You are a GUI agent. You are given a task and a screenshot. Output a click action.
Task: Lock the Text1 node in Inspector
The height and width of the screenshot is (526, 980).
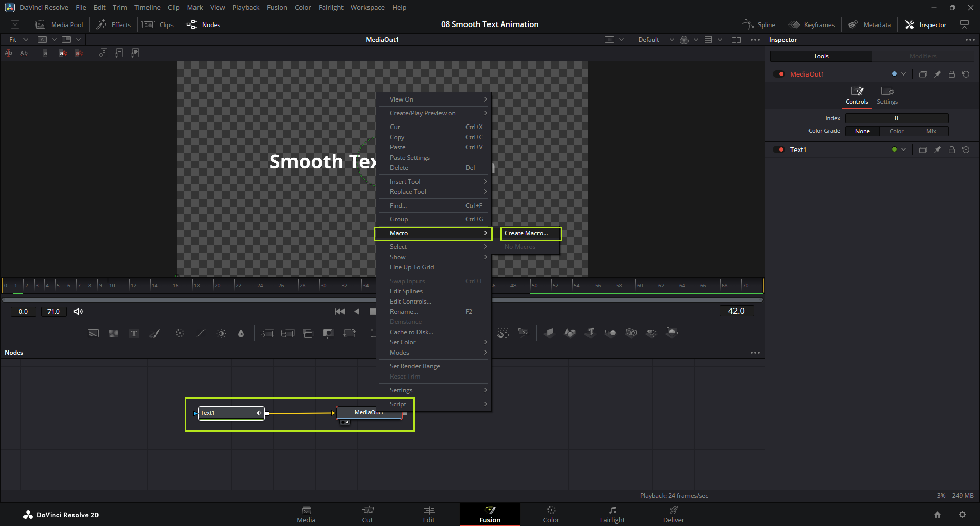[951, 149]
